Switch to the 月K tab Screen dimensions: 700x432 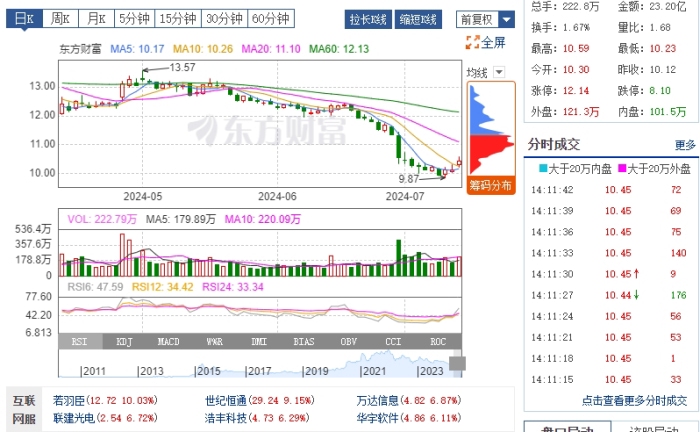coord(96,19)
